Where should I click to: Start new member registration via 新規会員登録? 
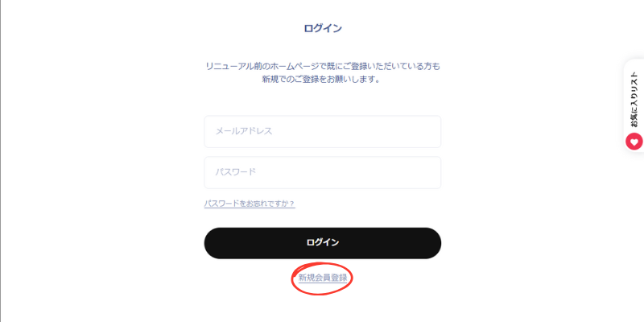point(323,278)
